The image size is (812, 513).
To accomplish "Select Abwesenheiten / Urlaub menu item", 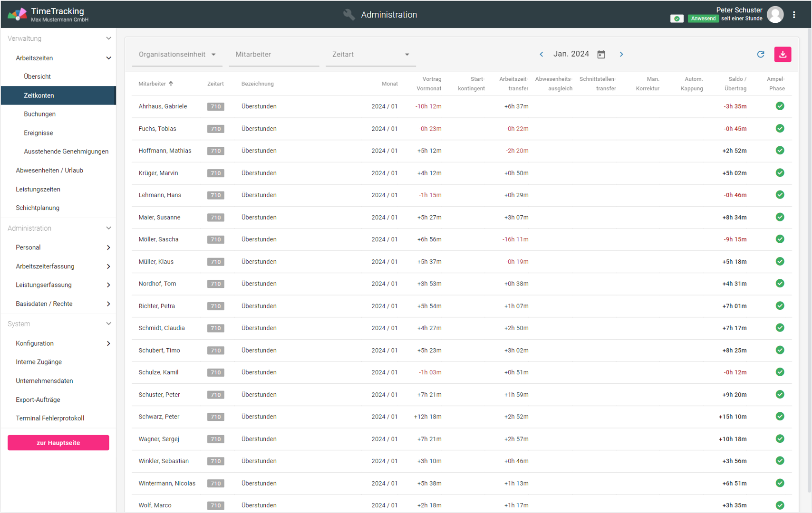I will (49, 171).
